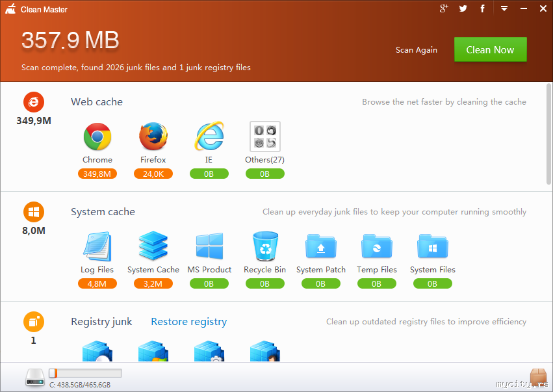Click the System cache category icon
Screen dimensions: 553x392
point(34,212)
